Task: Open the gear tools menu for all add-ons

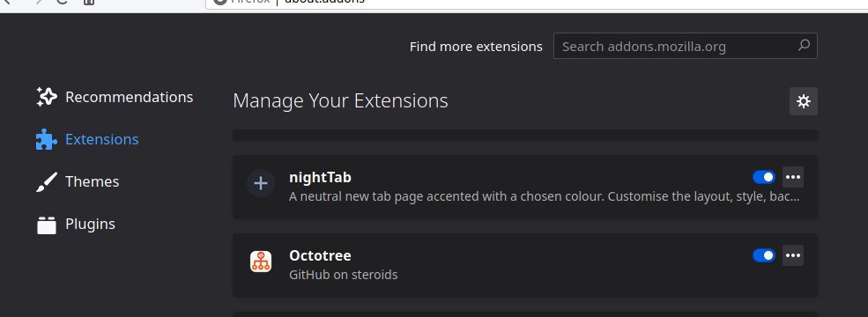Action: pyautogui.click(x=804, y=101)
